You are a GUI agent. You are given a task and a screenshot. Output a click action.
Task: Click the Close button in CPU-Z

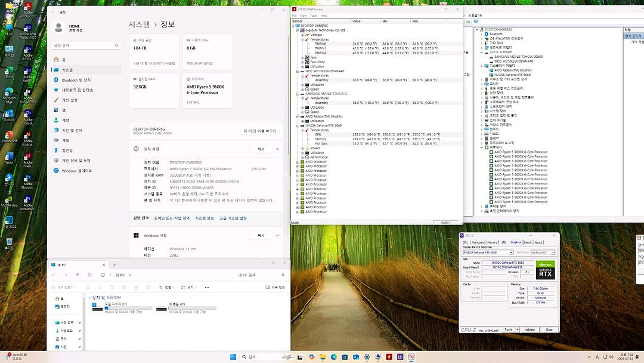tap(549, 330)
